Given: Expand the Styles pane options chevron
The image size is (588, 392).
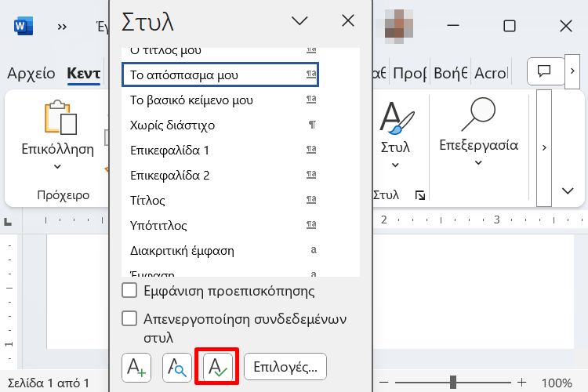Looking at the screenshot, I should tap(299, 22).
